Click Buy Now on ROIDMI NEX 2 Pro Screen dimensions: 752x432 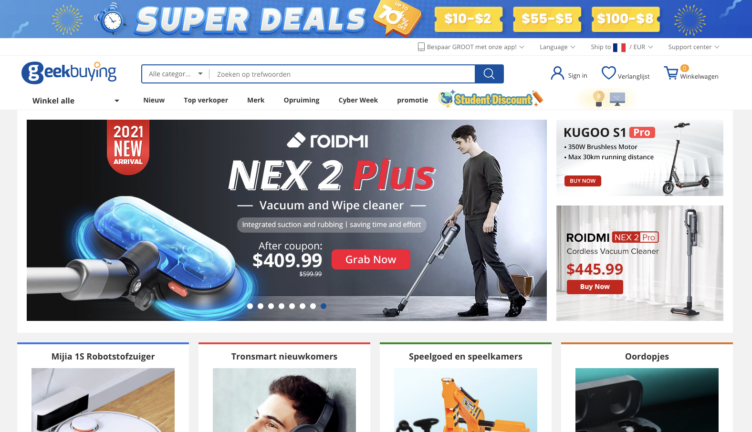coord(595,287)
